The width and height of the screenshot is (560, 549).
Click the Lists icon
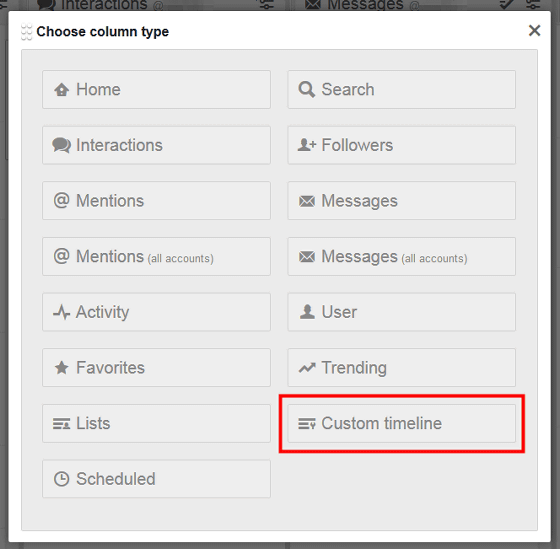[x=61, y=424]
